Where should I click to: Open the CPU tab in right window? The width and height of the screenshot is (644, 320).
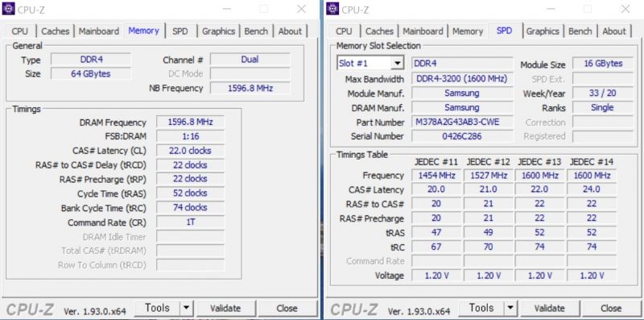(x=344, y=31)
